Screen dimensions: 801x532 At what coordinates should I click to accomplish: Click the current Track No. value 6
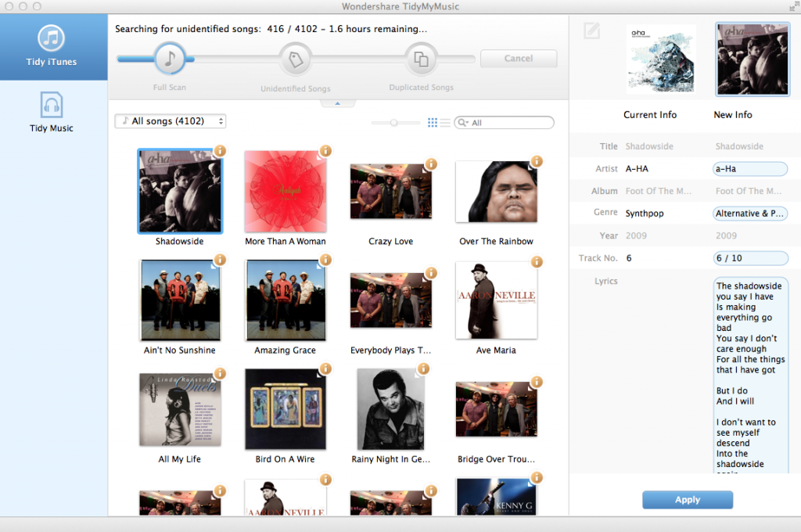click(629, 258)
